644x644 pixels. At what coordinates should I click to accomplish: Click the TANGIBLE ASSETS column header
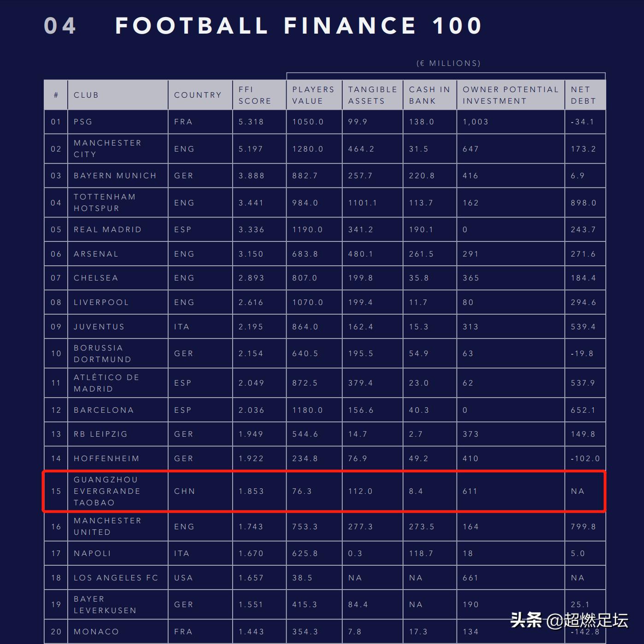(372, 95)
